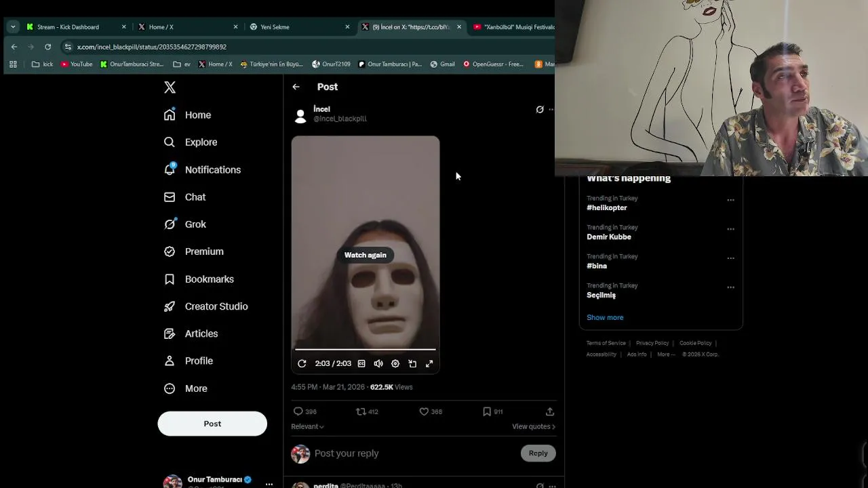Go back with the Post arrow
The width and height of the screenshot is (868, 488).
[296, 87]
